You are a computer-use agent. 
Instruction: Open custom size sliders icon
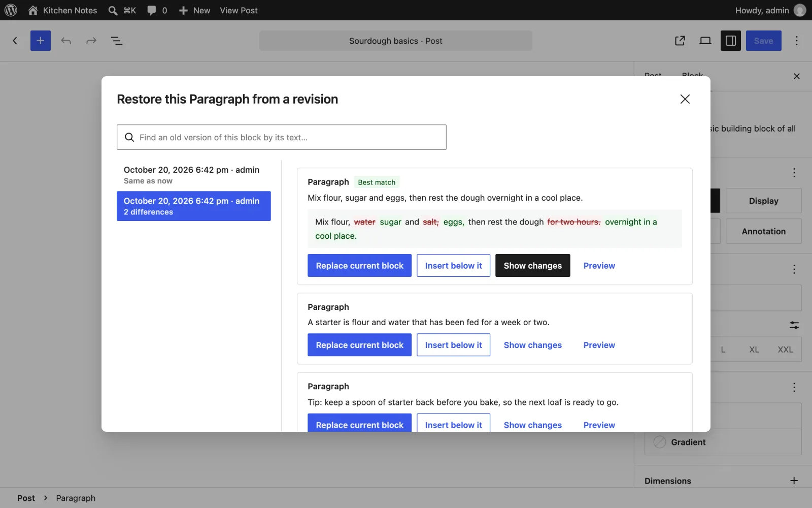pos(794,325)
